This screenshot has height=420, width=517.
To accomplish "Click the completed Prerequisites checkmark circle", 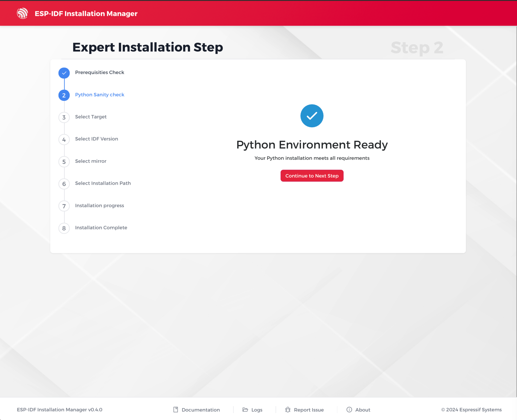I will click(64, 73).
